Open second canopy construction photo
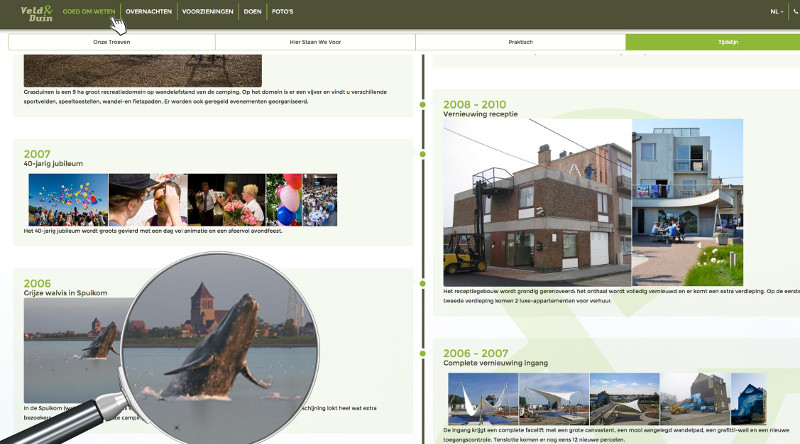Image resolution: width=800 pixels, height=444 pixels. [x=554, y=399]
